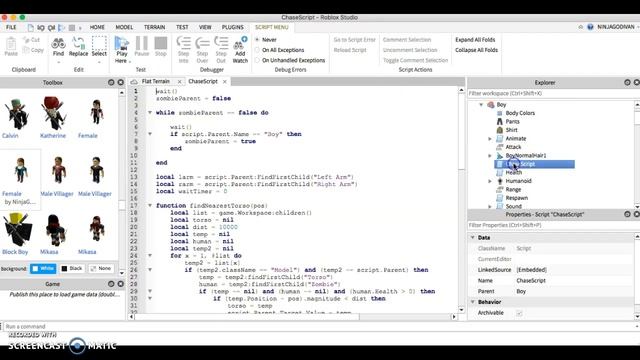Click the Replace tool icon
The height and width of the screenshot is (360, 640).
pos(78,43)
